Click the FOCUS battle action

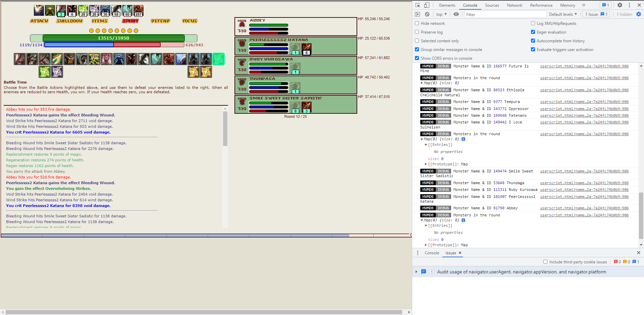tap(190, 21)
